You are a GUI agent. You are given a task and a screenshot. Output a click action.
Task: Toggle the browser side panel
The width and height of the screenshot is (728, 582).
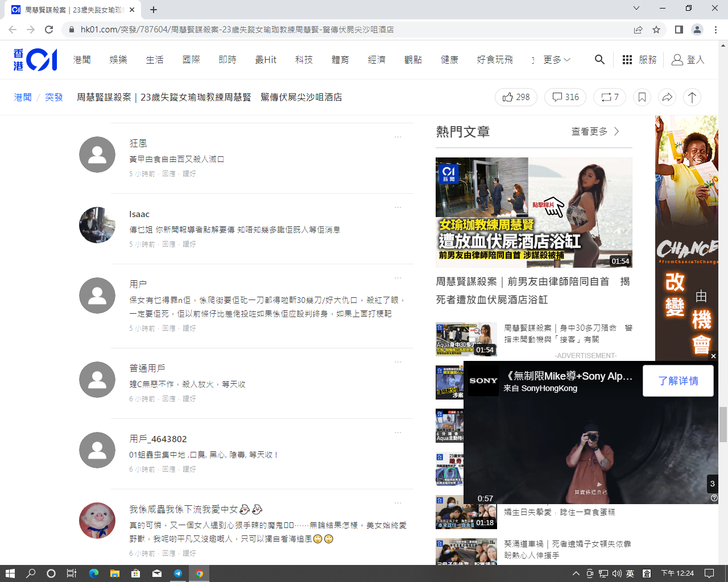coord(679,30)
